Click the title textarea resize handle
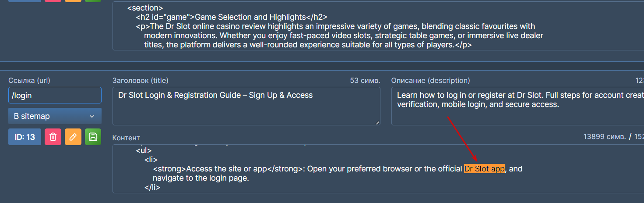The image size is (644, 203). [377, 122]
